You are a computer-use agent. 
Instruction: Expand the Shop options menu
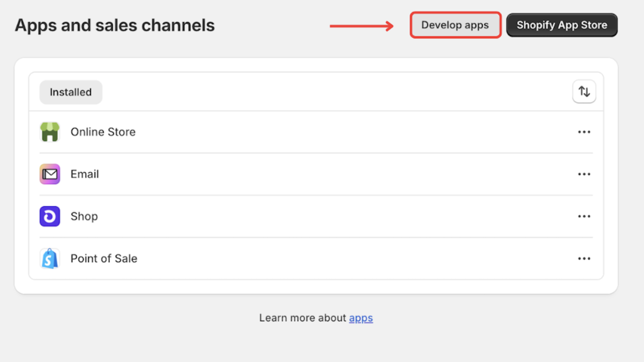click(584, 217)
